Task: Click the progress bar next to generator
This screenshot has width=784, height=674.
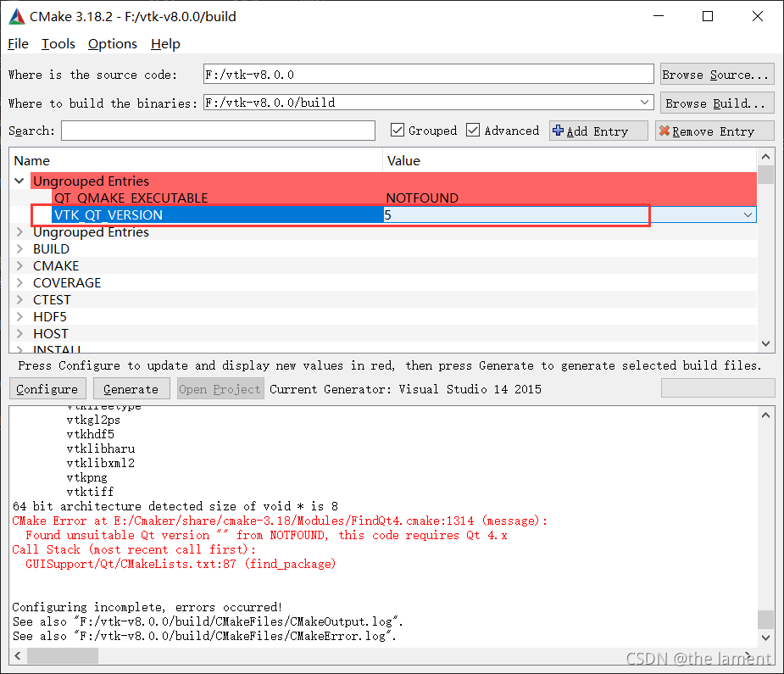Action: [718, 388]
